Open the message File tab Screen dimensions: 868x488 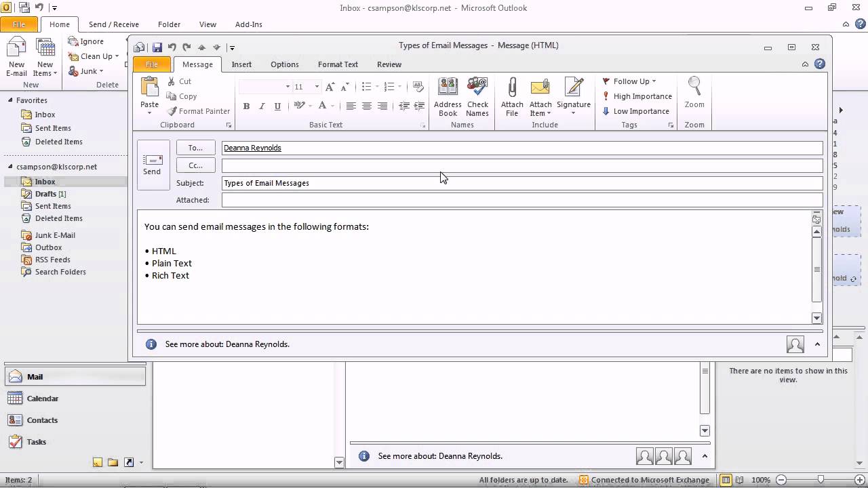152,64
